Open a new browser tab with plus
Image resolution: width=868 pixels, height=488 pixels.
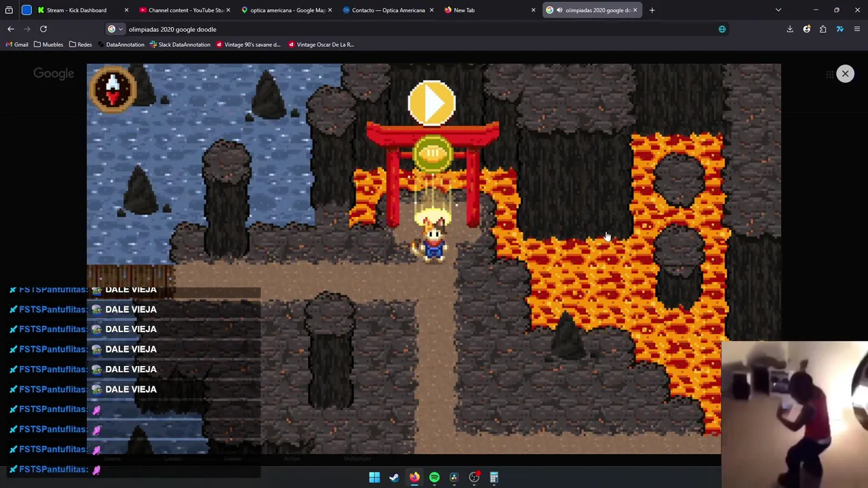click(x=652, y=10)
